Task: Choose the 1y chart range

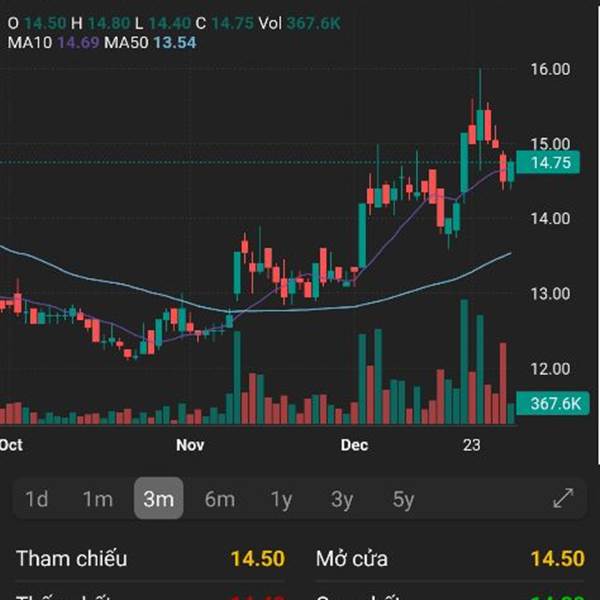Action: click(x=281, y=500)
